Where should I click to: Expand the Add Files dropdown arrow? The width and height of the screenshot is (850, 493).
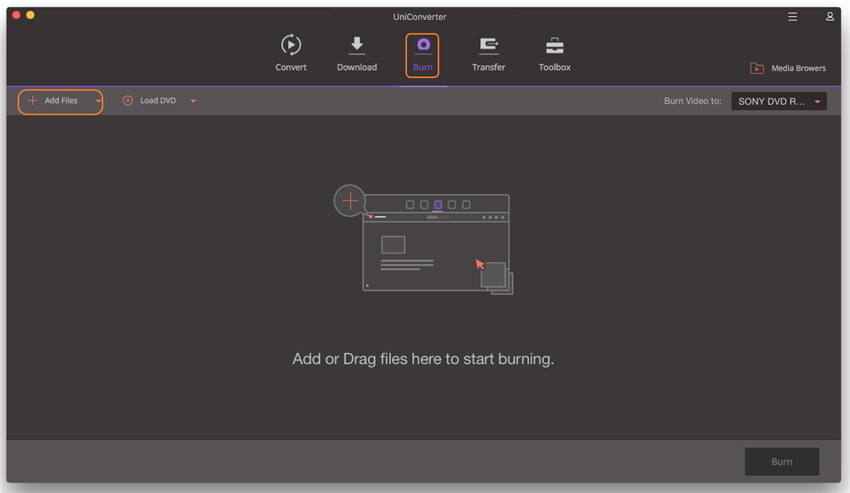pyautogui.click(x=98, y=101)
